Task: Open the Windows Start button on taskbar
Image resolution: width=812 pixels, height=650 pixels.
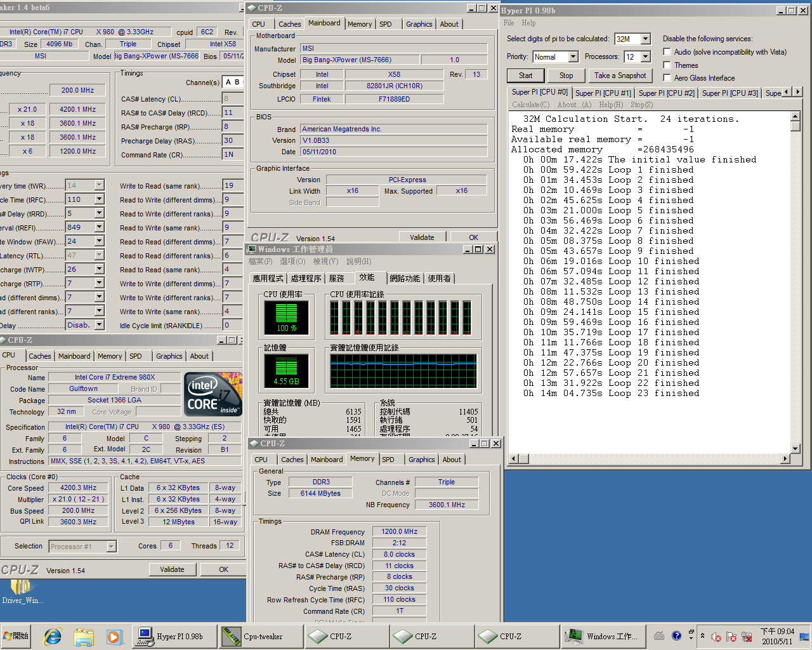Action: point(16,636)
